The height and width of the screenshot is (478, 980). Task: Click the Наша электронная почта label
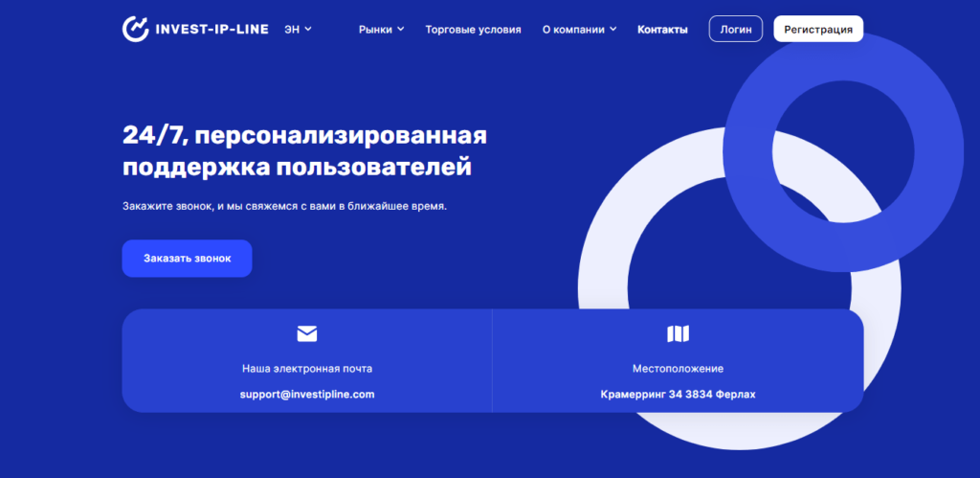coord(307,369)
